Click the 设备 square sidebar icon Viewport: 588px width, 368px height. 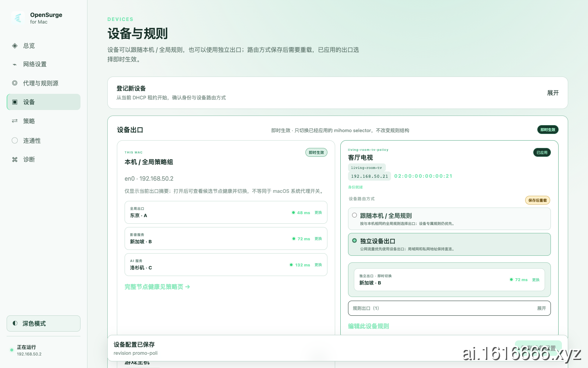(15, 102)
